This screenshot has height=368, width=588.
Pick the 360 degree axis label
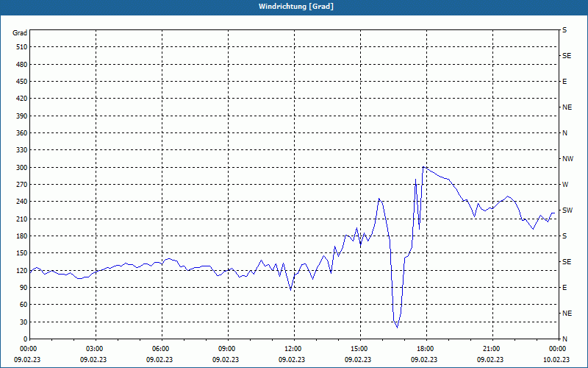pos(21,133)
